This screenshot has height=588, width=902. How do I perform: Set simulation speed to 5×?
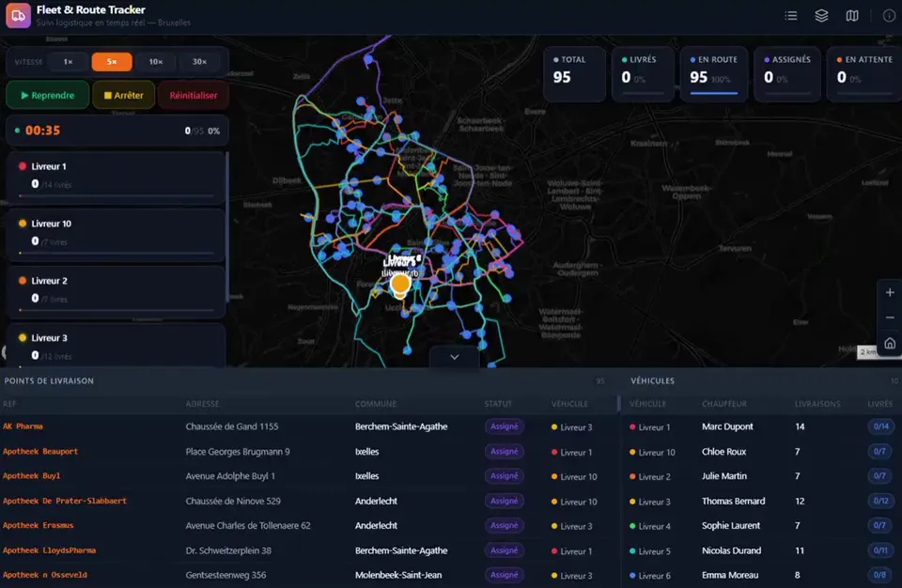tap(112, 62)
